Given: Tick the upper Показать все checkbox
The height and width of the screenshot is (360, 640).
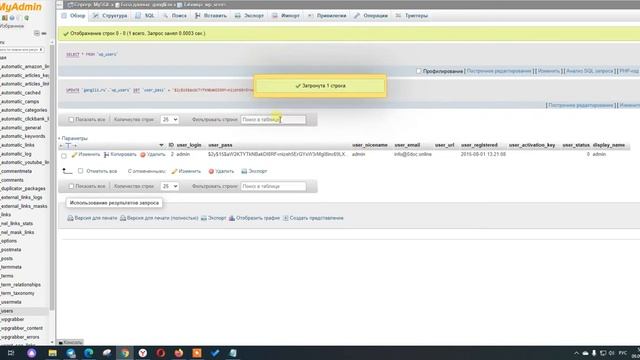Looking at the screenshot, I should (71, 120).
